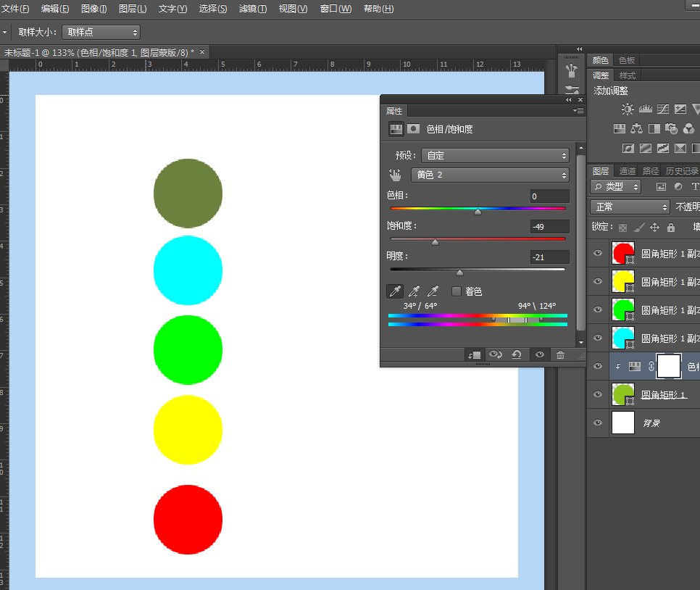The height and width of the screenshot is (590, 700).
Task: Open the 滤镜(T) menu
Action: coord(252,9)
